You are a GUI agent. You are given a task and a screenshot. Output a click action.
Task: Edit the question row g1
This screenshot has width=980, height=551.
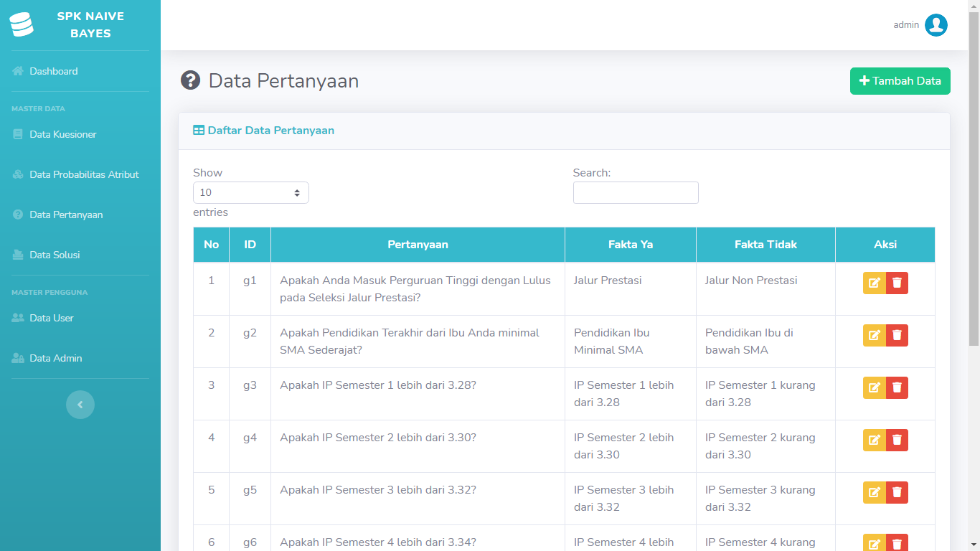click(x=875, y=283)
